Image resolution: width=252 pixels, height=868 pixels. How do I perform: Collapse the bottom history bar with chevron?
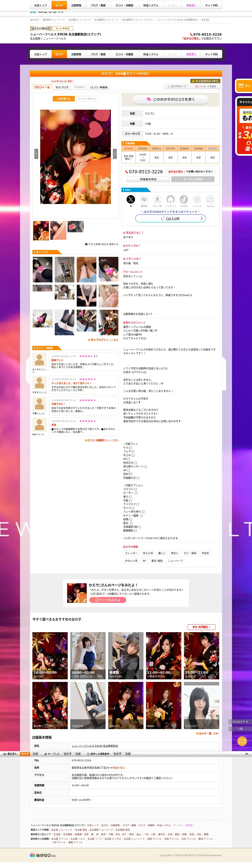point(247,754)
